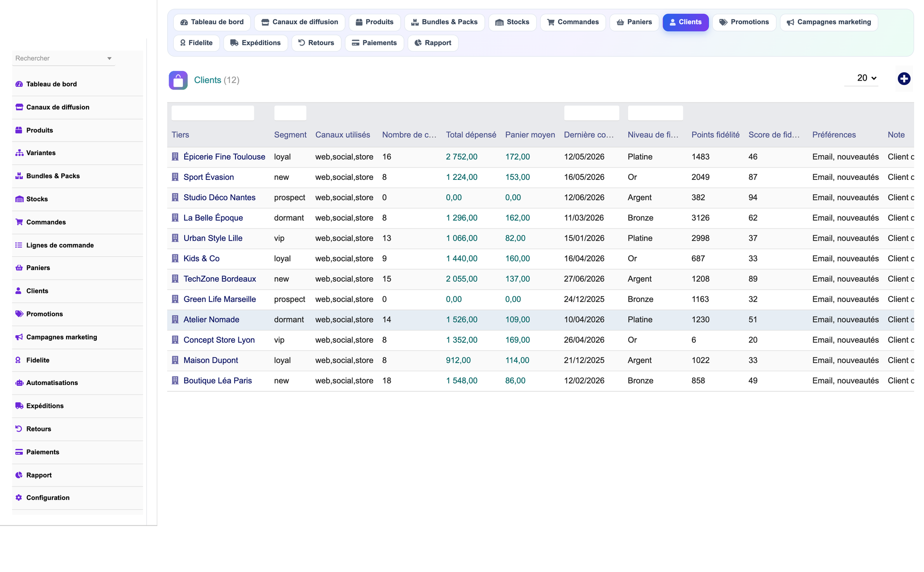The height and width of the screenshot is (572, 924).
Task: Select the active Clients top tab
Action: point(685,22)
